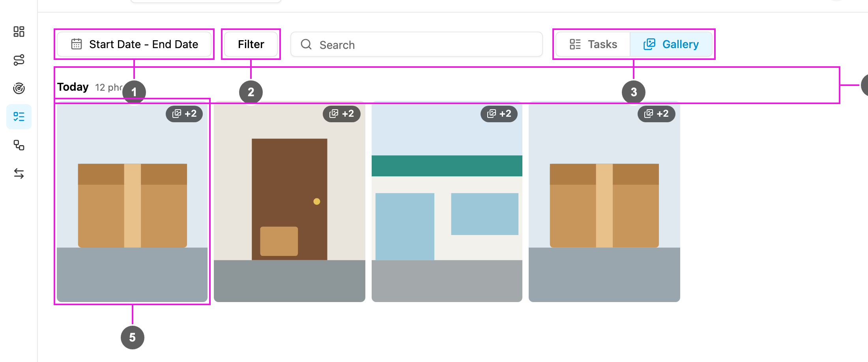Open the storefront building photo thumbnail
868x362 pixels.
(447, 202)
